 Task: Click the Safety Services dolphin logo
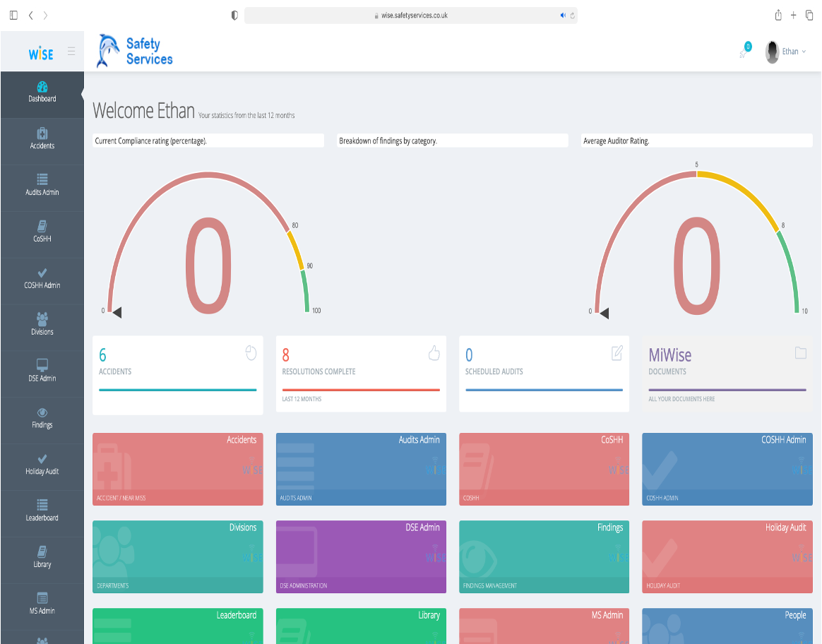pyautogui.click(x=134, y=52)
